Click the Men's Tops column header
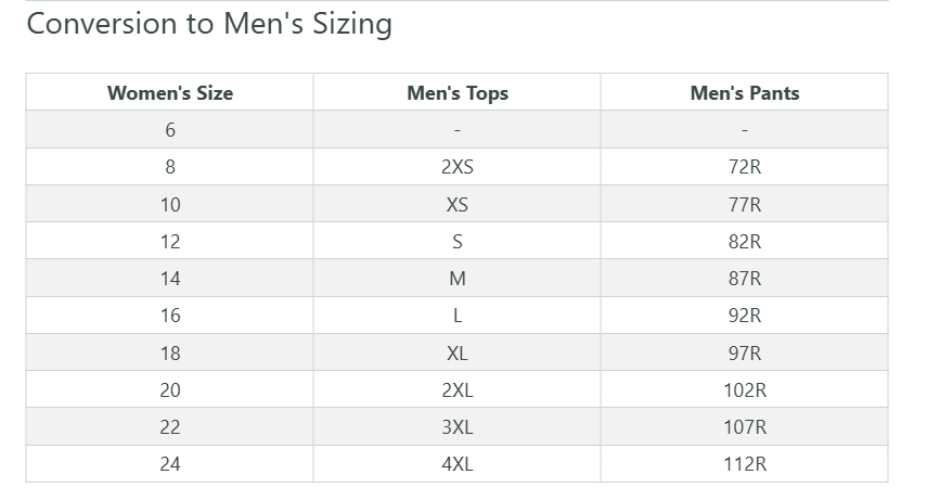Screen dimensions: 927x500 pos(457,94)
